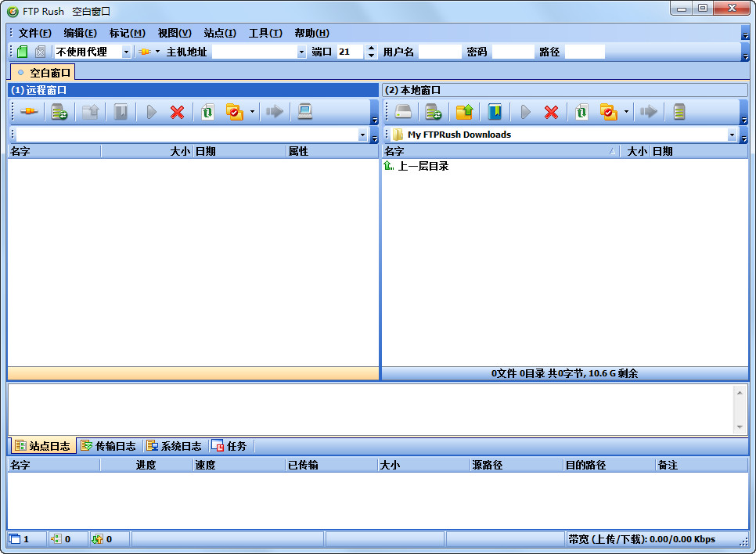The width and height of the screenshot is (756, 554).
Task: Sort the local list by 名字 column
Action: 501,151
